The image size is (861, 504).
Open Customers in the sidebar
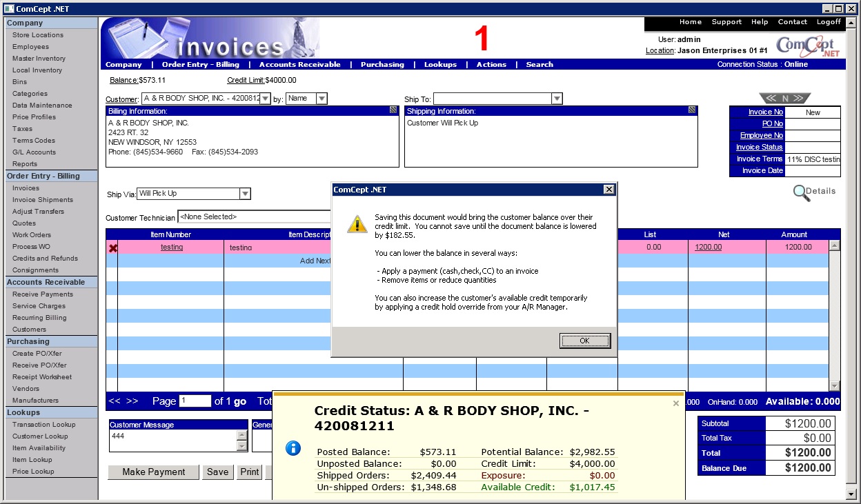tap(29, 330)
